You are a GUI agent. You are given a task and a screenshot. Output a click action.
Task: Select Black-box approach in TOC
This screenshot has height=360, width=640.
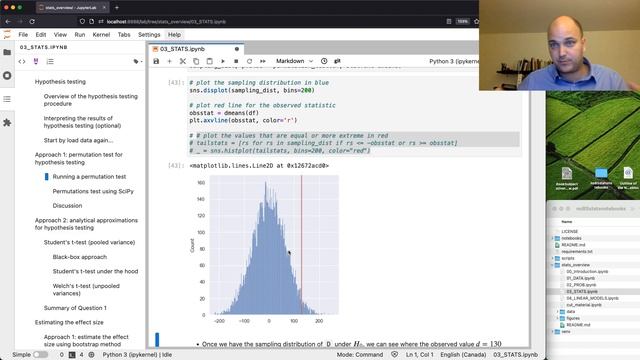80,257
